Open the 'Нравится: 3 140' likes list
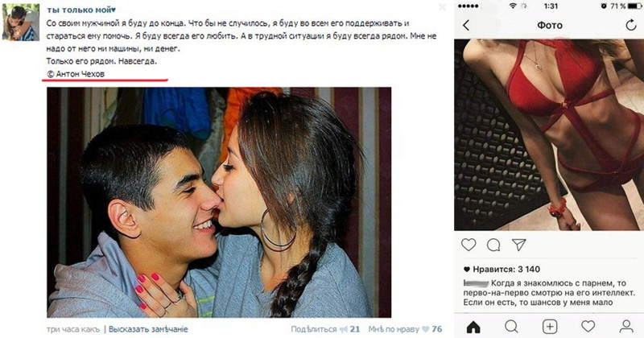 [502, 270]
